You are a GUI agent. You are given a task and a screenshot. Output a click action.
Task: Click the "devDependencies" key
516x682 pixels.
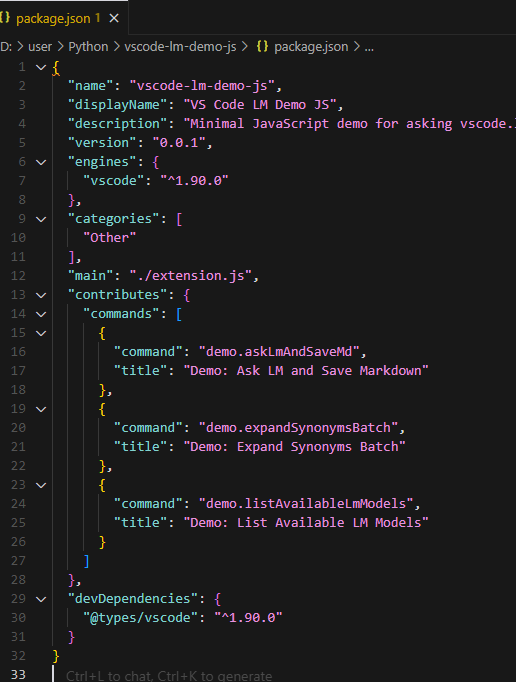pyautogui.click(x=133, y=598)
